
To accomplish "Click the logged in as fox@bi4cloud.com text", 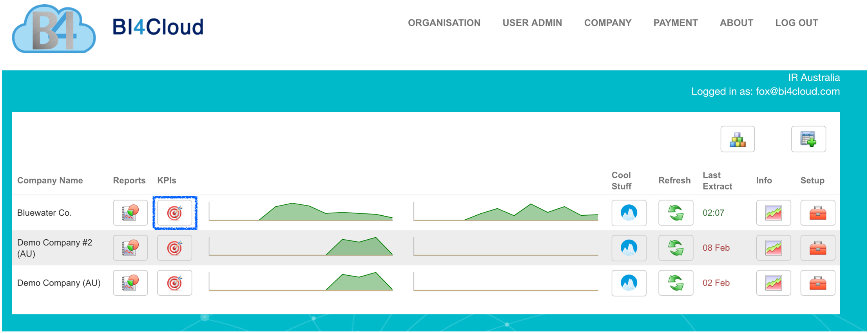I will [765, 91].
